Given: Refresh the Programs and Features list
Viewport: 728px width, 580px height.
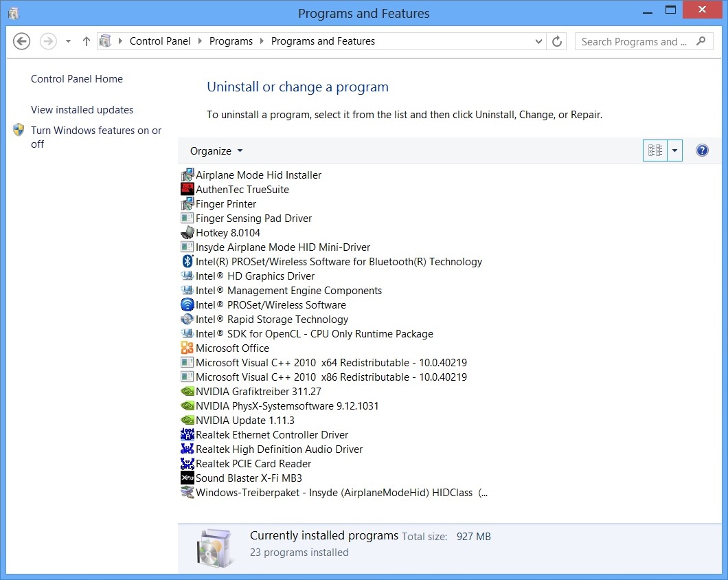Looking at the screenshot, I should tap(557, 41).
